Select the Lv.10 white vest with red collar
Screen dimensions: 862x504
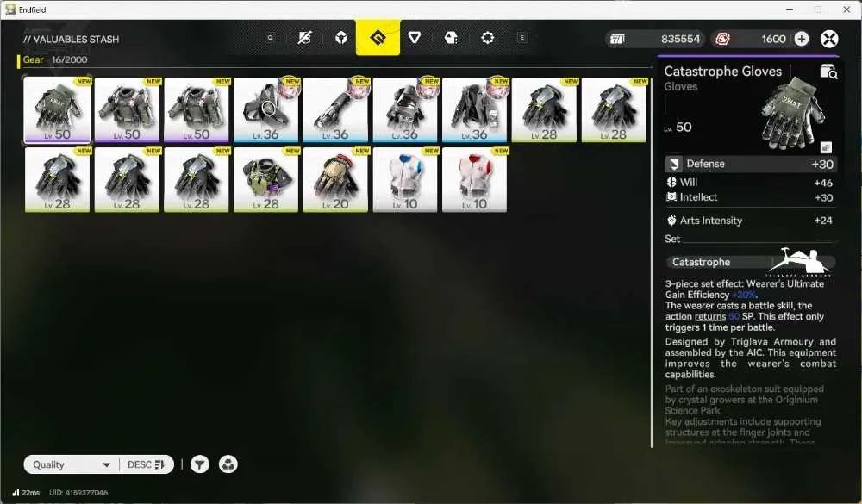tap(475, 179)
